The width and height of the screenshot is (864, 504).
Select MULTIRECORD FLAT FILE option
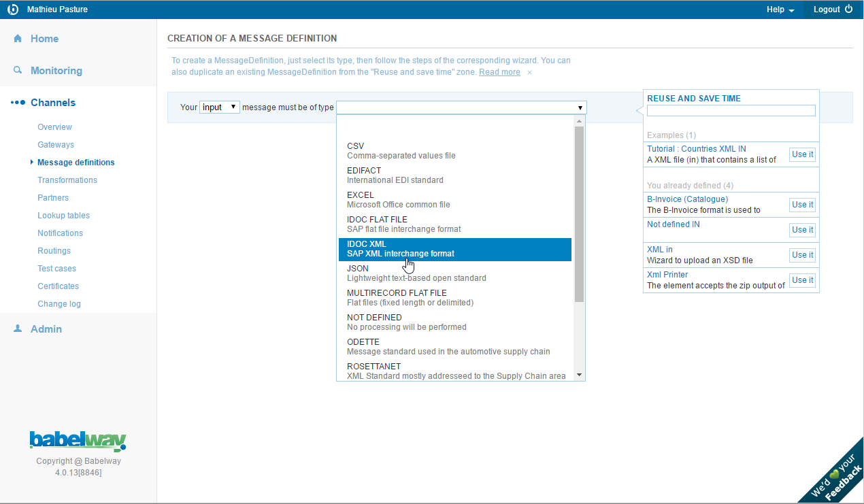point(455,298)
